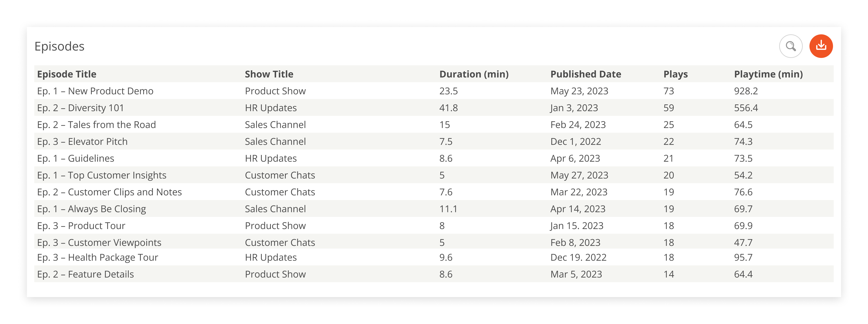Select the Ep. 2 – Diversity 101 episode

pyautogui.click(x=81, y=108)
